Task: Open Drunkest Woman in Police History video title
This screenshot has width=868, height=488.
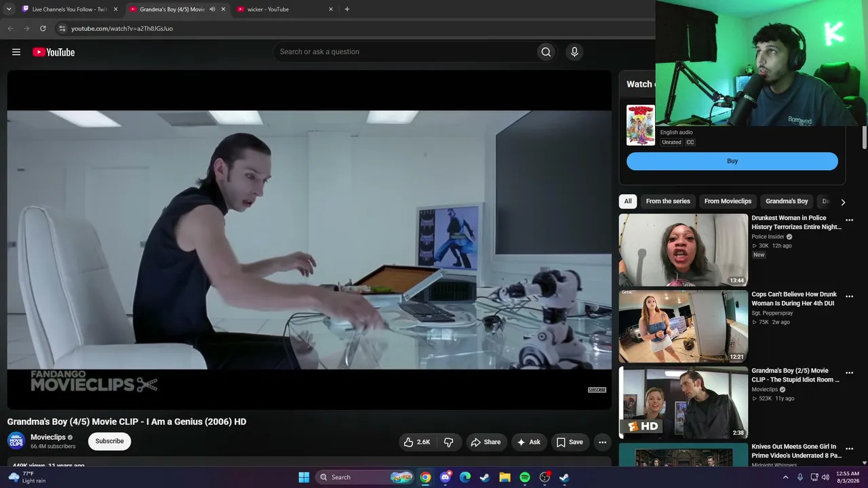Action: pyautogui.click(x=796, y=222)
